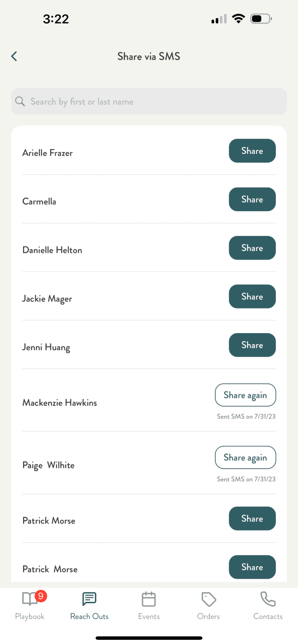298x644 pixels.
Task: Tap the back arrow icon
Action: (x=14, y=57)
